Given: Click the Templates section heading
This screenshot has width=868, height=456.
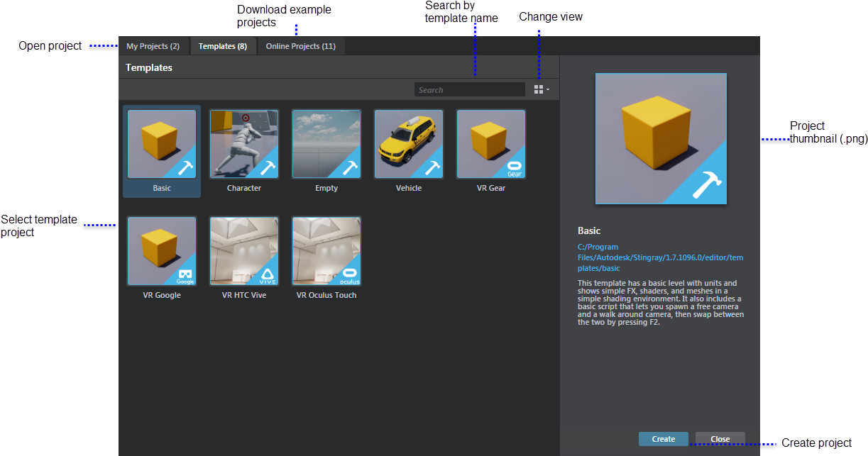Looking at the screenshot, I should coord(149,68).
